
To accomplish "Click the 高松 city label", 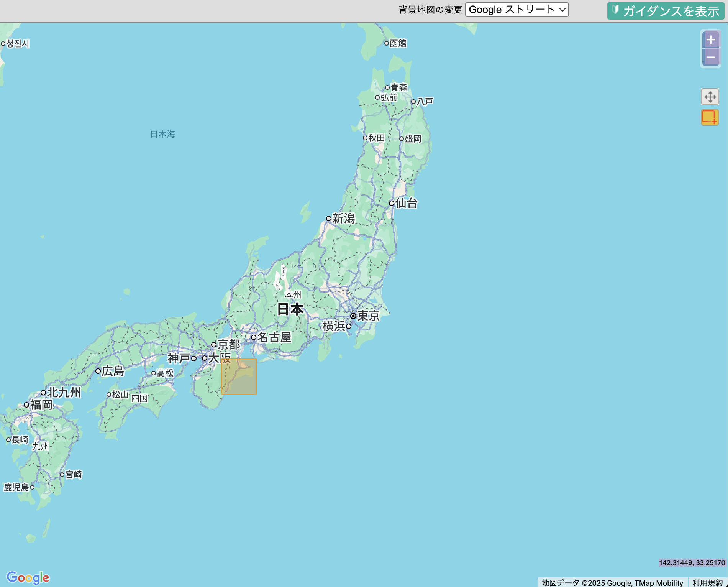I will (165, 373).
